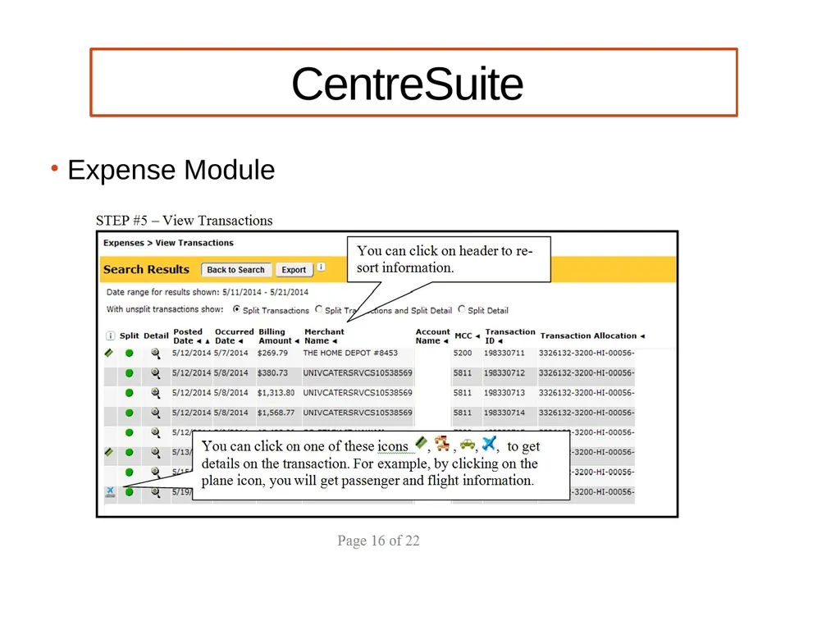Open Detail magnifier for the $380.73 transaction
Viewport: 840px width, 630px height.
[x=155, y=373]
